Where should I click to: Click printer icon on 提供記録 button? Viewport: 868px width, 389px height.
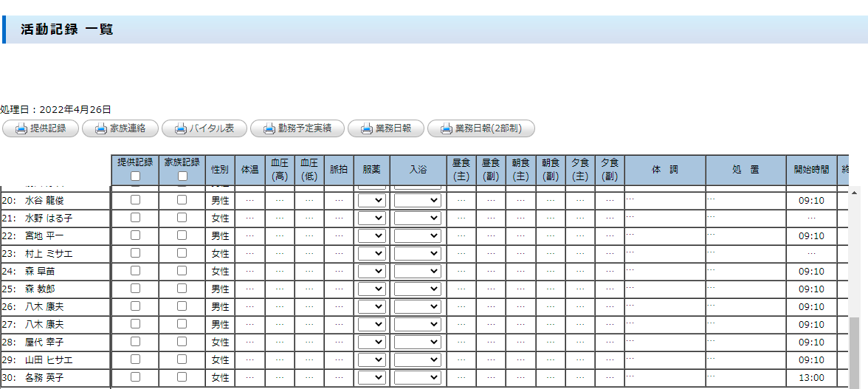tap(21, 128)
